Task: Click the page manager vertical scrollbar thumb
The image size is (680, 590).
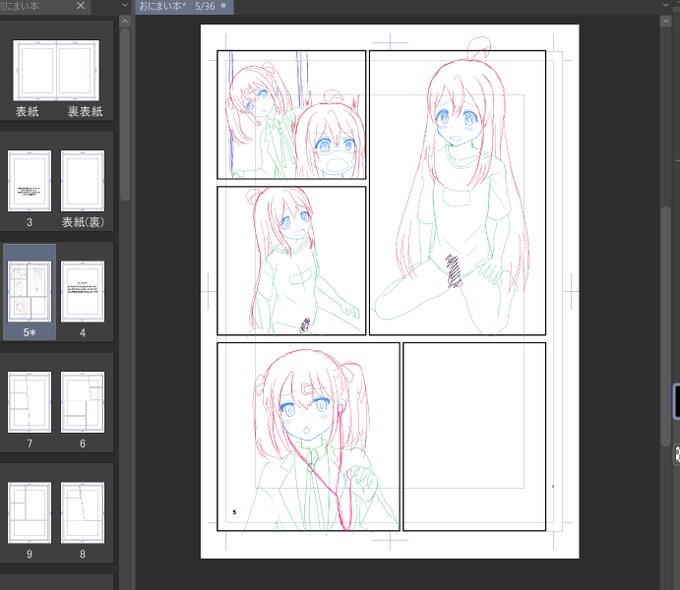Action: tap(125, 114)
